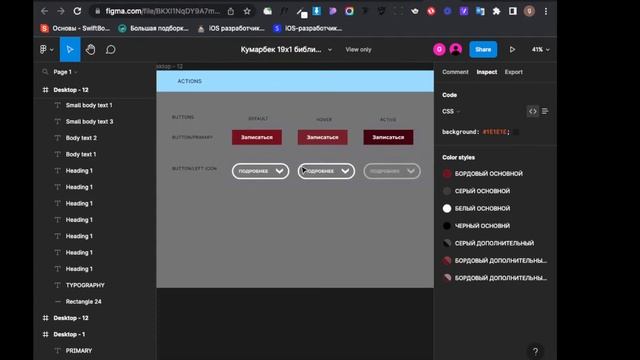Screen dimensions: 640x360
Task: Go forward in browser history
Action: [x=60, y=11]
